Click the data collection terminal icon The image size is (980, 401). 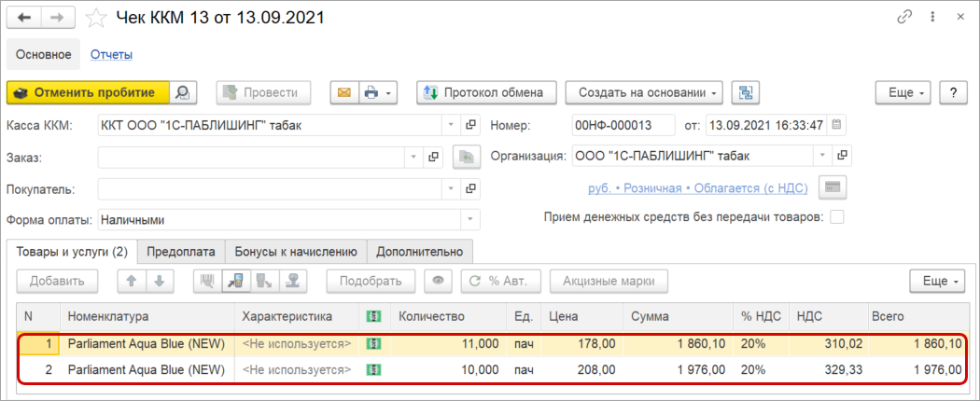pos(265,281)
